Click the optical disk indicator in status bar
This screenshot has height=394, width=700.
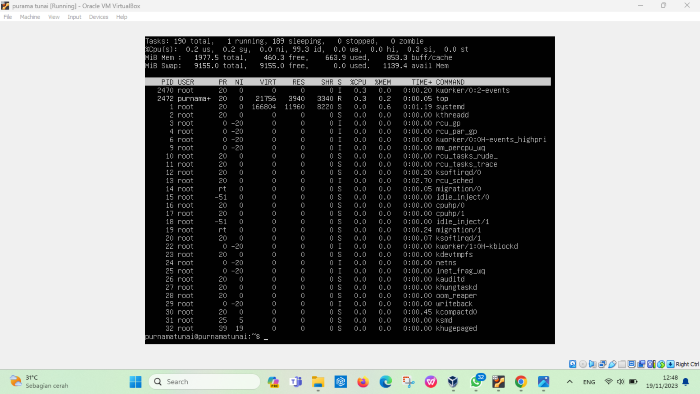click(x=583, y=364)
